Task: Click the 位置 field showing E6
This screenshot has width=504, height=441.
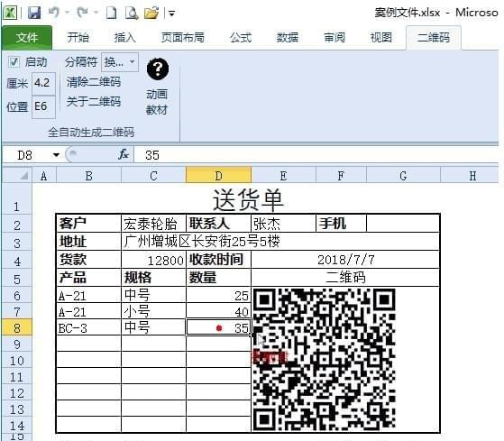Action: tap(43, 107)
